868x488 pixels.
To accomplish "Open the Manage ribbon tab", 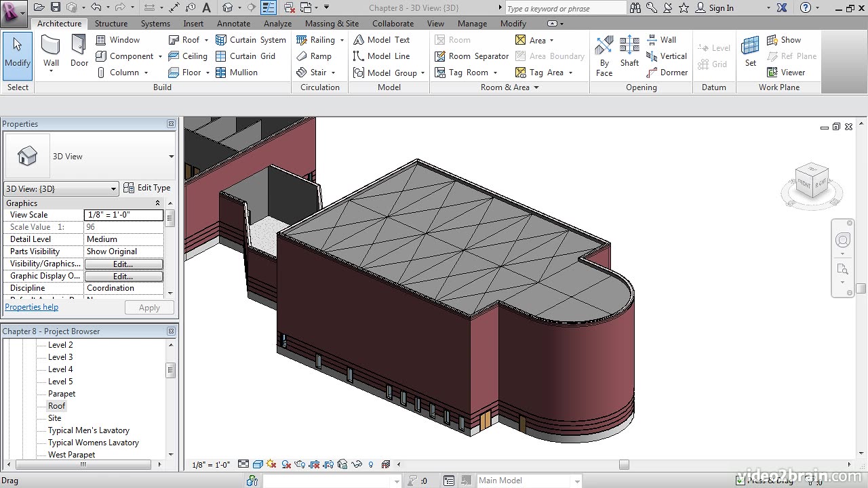I will 472,23.
